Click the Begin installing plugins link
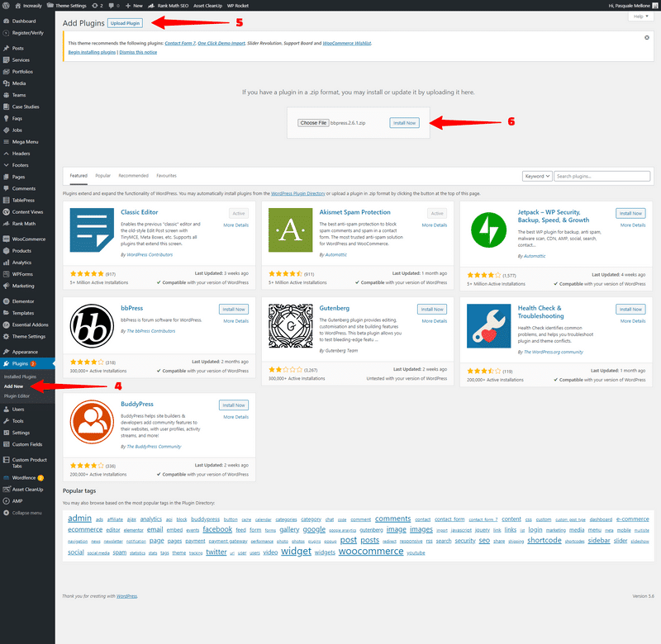Image resolution: width=661 pixels, height=644 pixels. pos(92,52)
